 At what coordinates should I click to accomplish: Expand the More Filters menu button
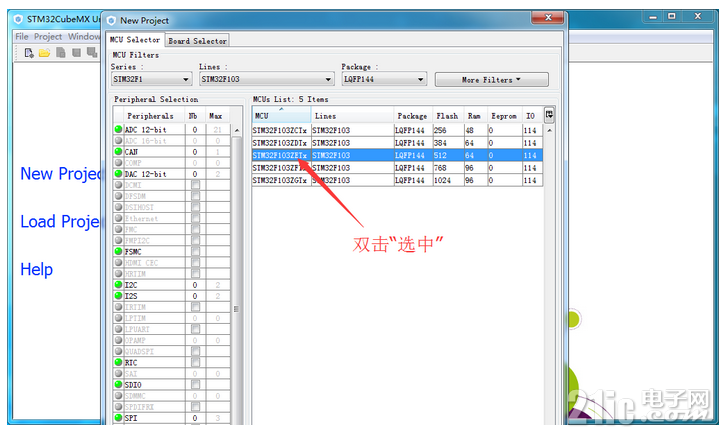point(492,80)
